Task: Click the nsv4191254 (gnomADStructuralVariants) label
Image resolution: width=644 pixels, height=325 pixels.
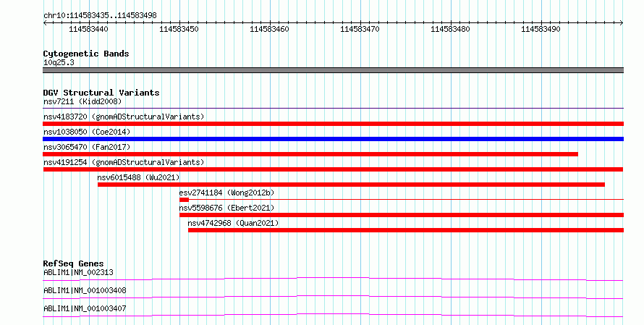Action: pyautogui.click(x=124, y=162)
